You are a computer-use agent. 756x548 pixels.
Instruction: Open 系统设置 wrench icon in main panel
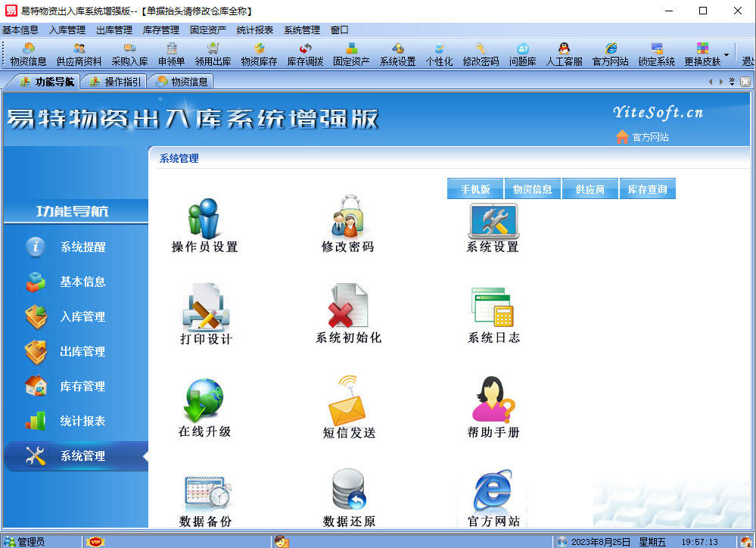[493, 228]
